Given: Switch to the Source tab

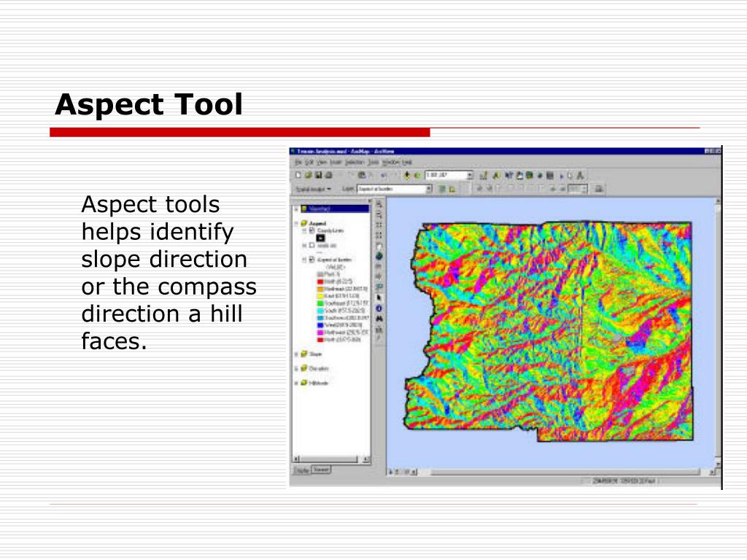Looking at the screenshot, I should [321, 470].
